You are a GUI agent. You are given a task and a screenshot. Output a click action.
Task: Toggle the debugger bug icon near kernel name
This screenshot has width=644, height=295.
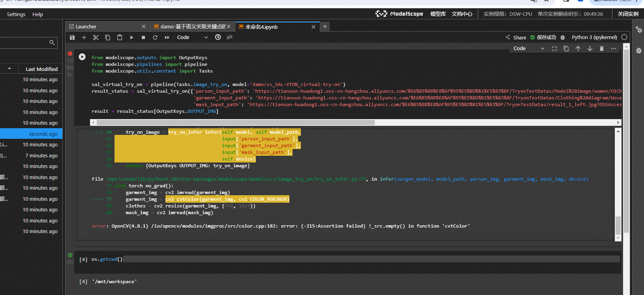[x=563, y=37]
